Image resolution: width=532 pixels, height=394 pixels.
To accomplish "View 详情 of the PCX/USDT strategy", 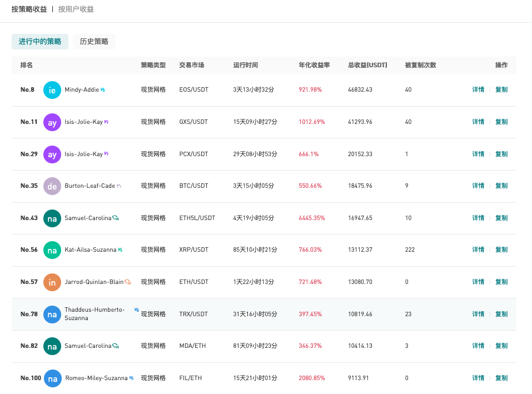I will [478, 154].
